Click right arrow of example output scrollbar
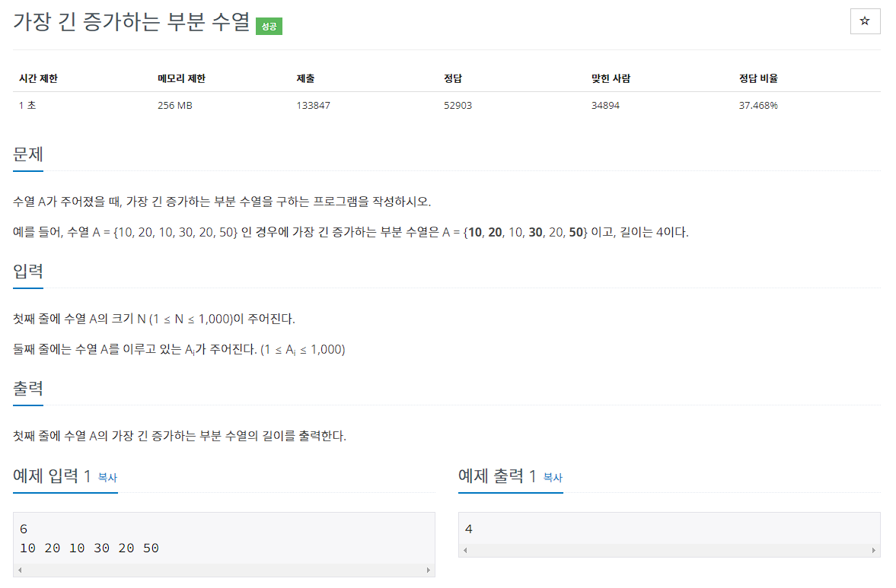This screenshot has width=896, height=588. pyautogui.click(x=873, y=550)
